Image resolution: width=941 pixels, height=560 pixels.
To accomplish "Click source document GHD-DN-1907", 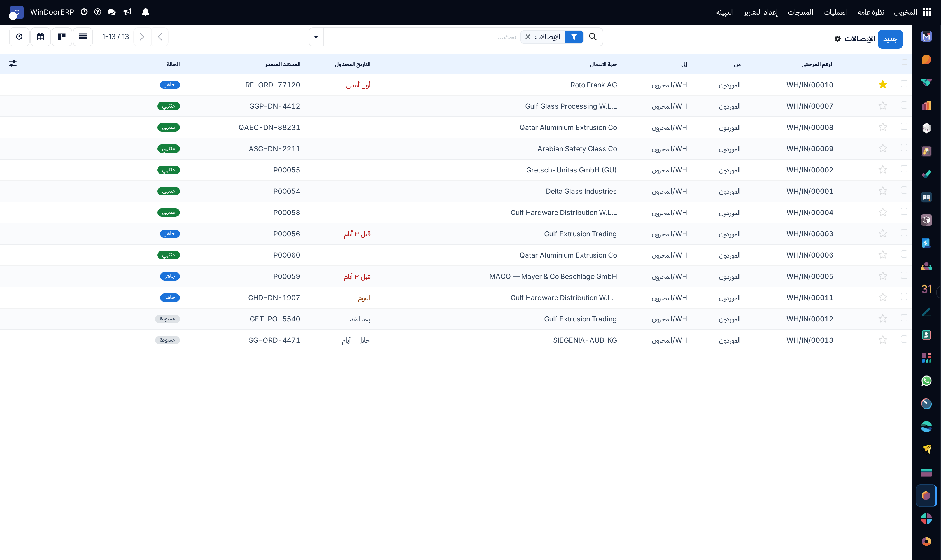I will pyautogui.click(x=274, y=298).
